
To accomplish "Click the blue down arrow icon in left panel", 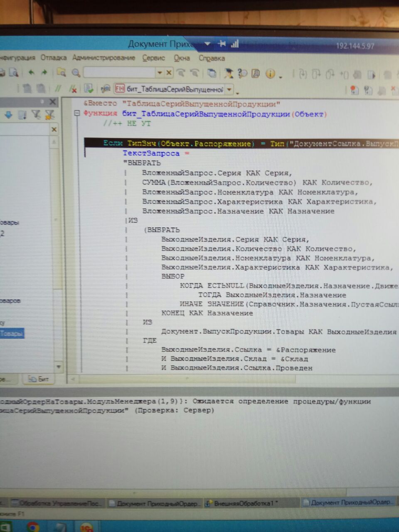I will [8, 115].
